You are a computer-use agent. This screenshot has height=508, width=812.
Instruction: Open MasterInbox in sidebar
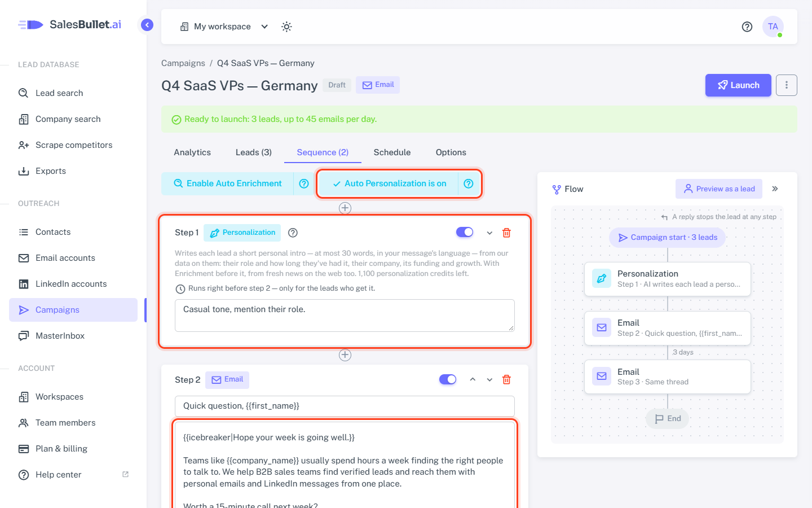coord(73,336)
